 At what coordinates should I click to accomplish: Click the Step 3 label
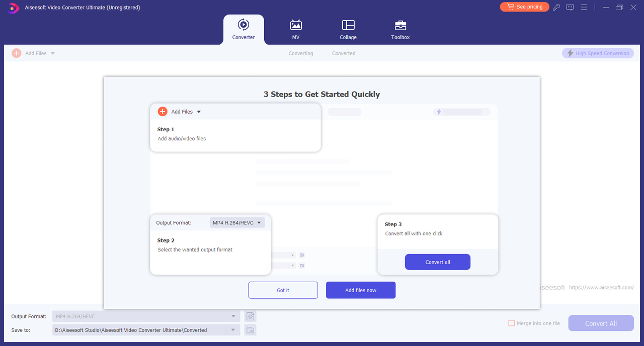tap(393, 224)
